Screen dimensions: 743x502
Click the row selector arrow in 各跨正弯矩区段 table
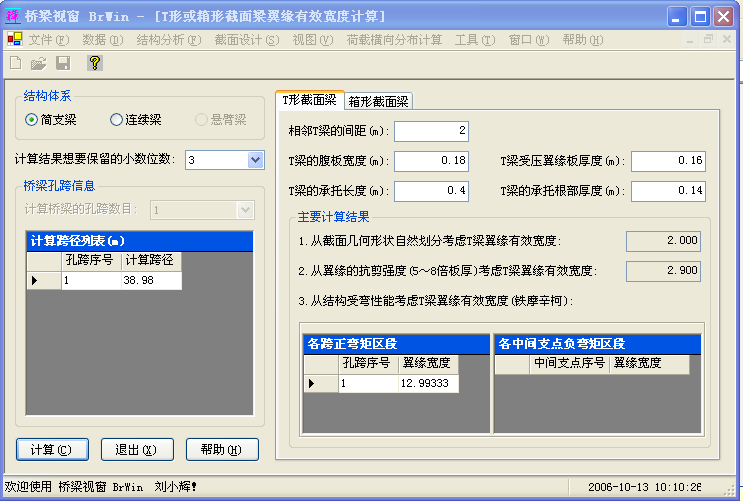click(321, 383)
